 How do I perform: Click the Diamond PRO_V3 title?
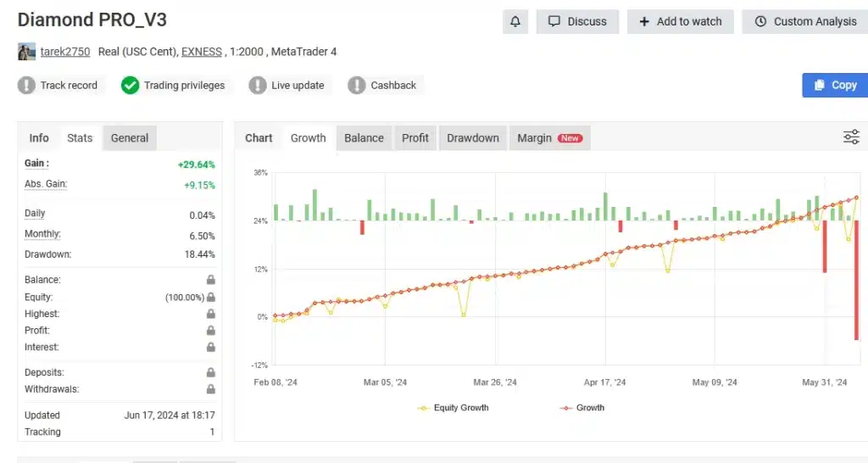pyautogui.click(x=92, y=20)
